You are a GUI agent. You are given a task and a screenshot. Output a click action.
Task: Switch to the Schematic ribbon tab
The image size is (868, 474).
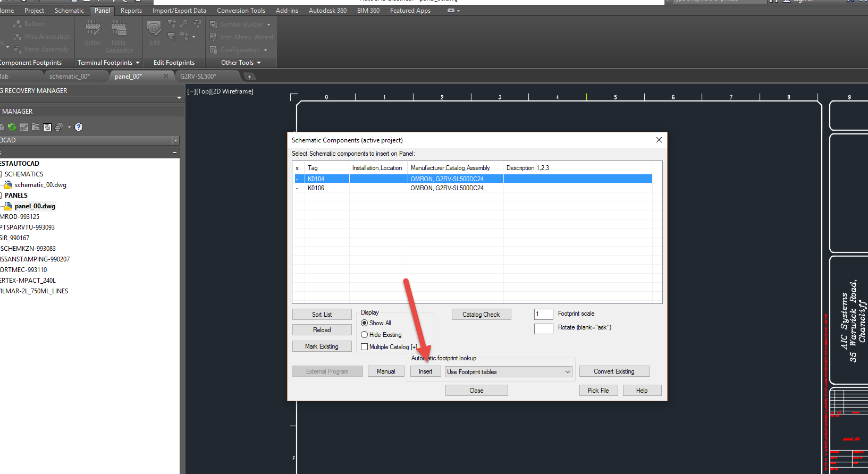[69, 11]
